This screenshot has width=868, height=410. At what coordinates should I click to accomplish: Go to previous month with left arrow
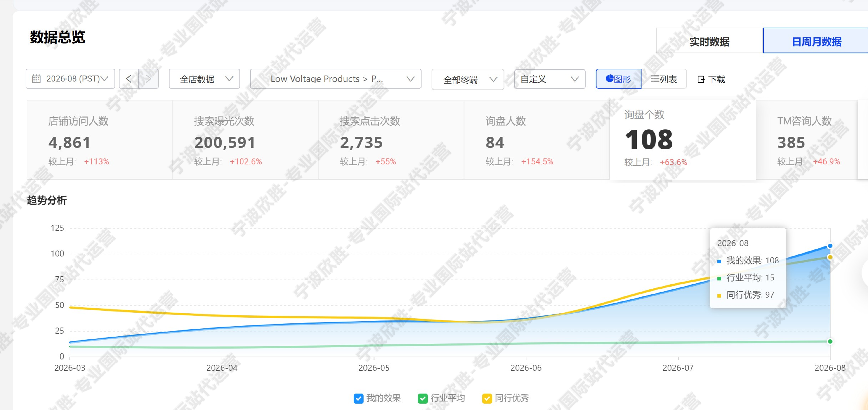(129, 79)
